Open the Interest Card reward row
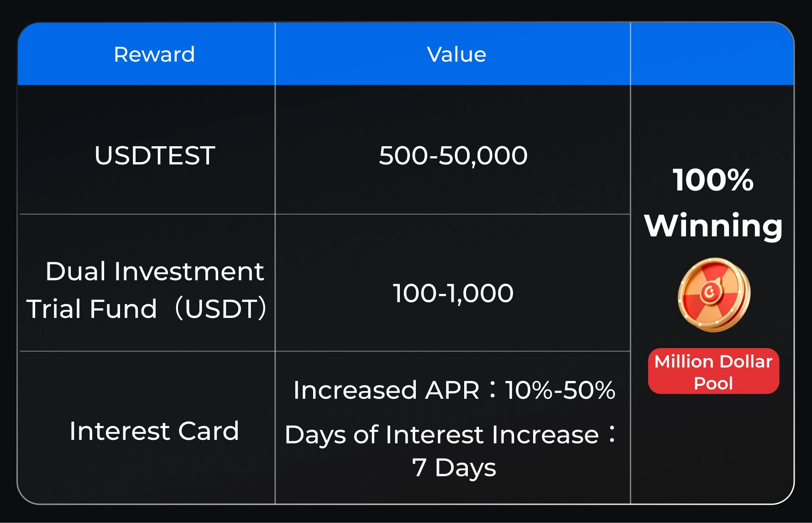This screenshot has height=523, width=812. (154, 431)
